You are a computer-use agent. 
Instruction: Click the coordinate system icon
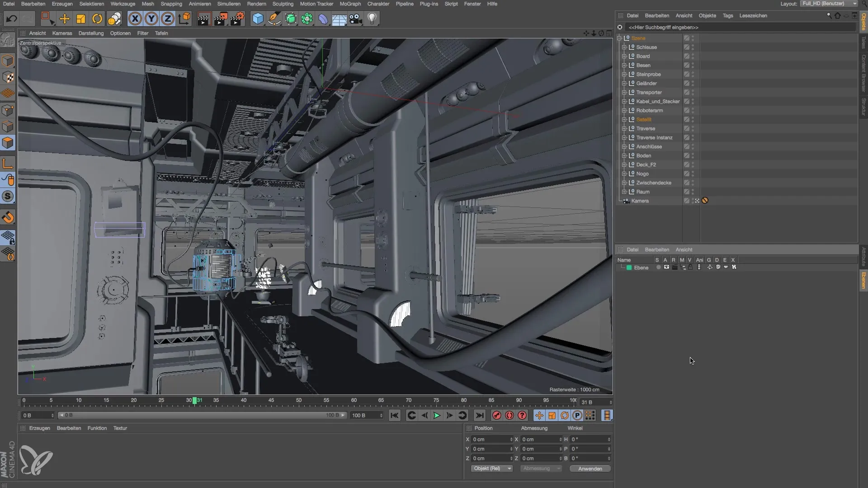184,19
